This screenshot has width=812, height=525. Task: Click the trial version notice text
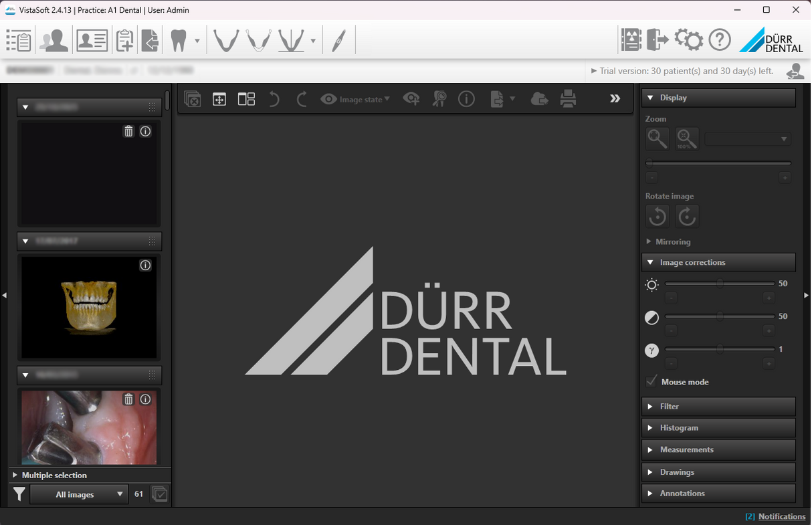(682, 71)
